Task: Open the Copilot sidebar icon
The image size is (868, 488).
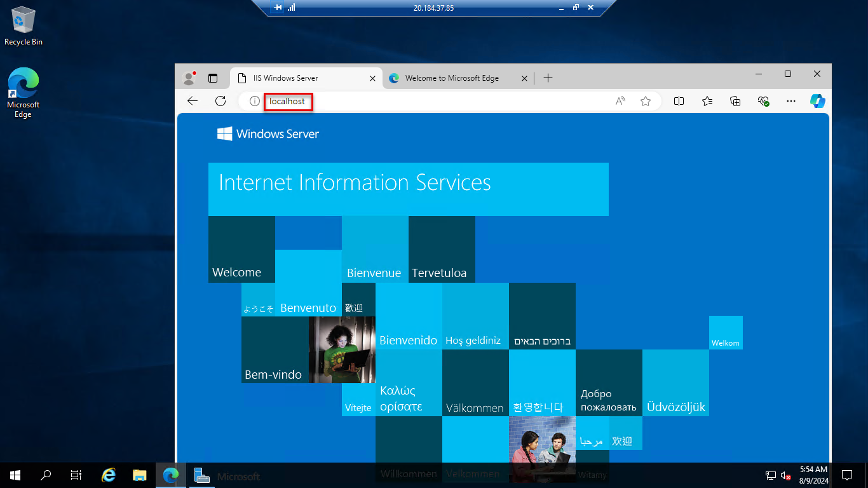Action: tap(818, 101)
